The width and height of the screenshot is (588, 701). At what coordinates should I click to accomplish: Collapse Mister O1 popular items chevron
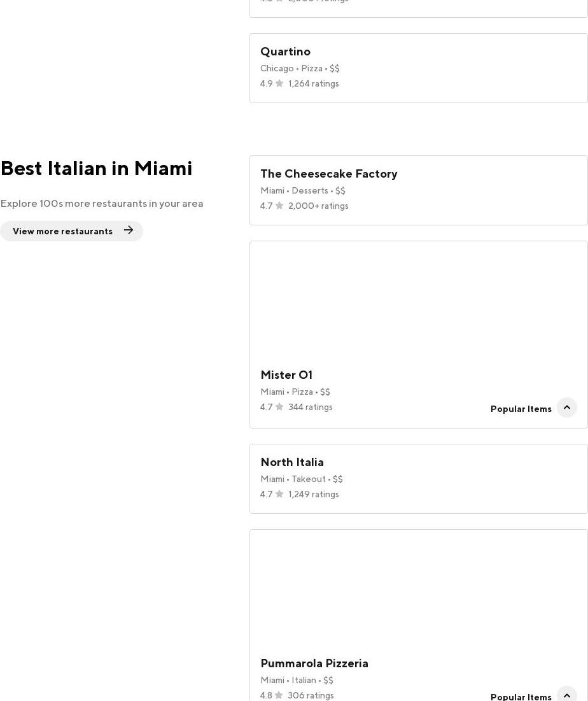[566, 407]
